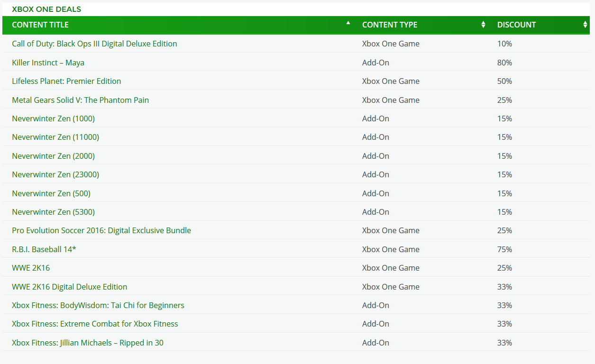Image resolution: width=595 pixels, height=364 pixels.
Task: Open Pro Evolution Soccer 2016 bundle link
Action: click(x=101, y=230)
